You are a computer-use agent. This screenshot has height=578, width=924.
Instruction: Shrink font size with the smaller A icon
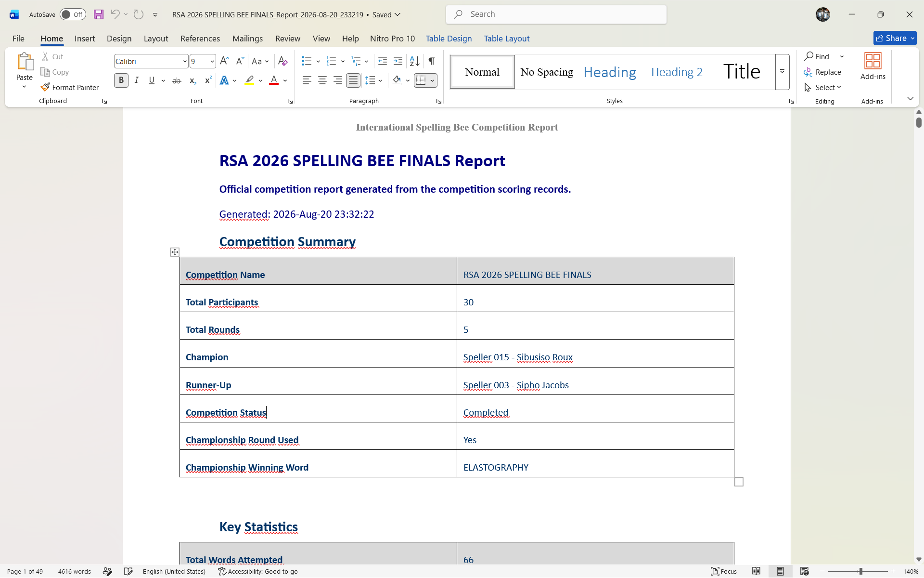(240, 61)
